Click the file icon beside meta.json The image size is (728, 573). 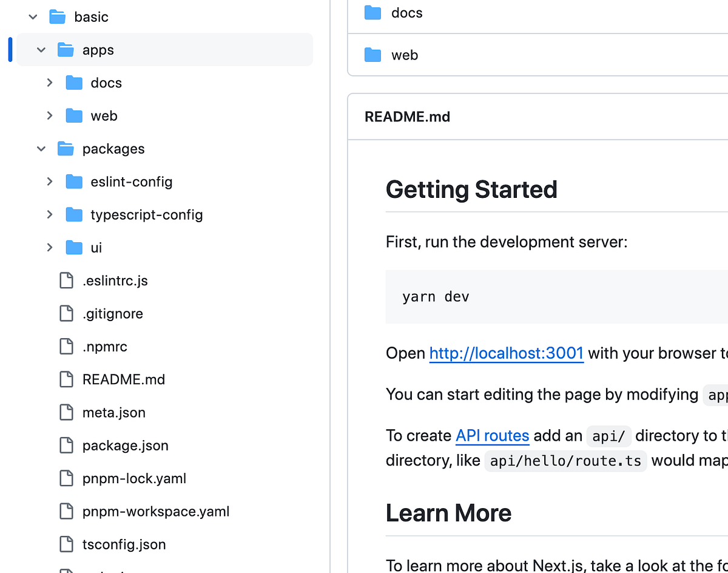[x=66, y=412]
